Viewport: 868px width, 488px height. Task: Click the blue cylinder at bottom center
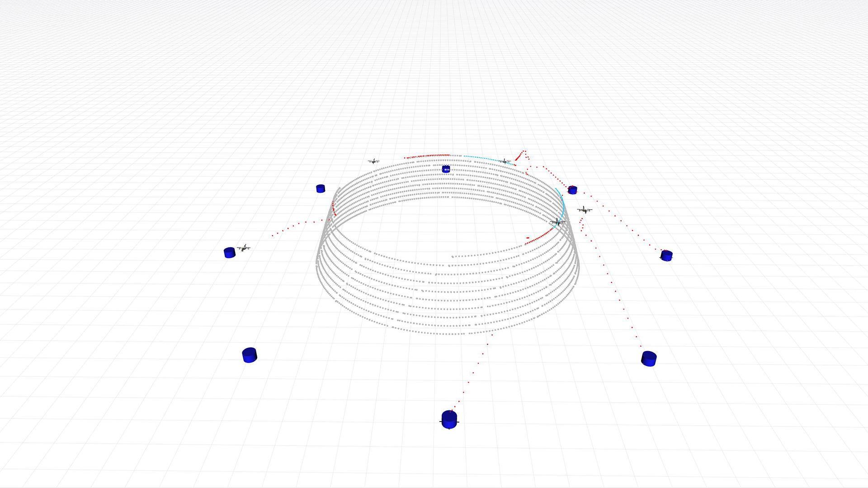(x=449, y=420)
